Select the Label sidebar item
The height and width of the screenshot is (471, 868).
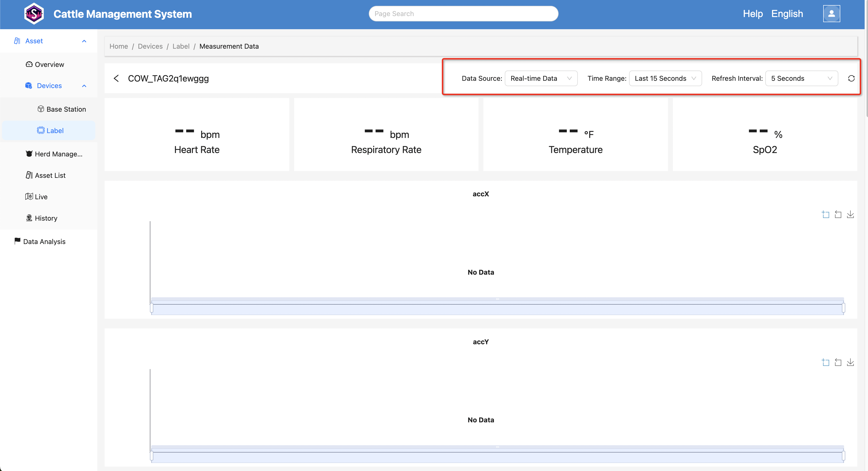pos(49,130)
